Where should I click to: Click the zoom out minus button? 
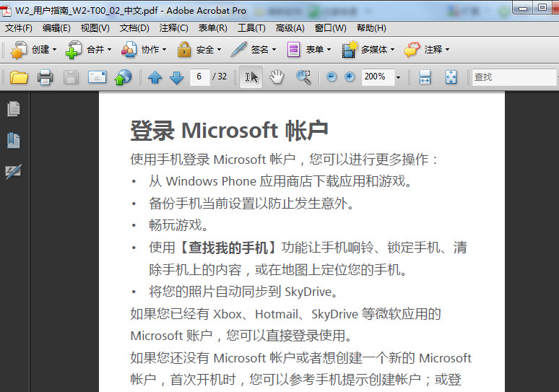pyautogui.click(x=331, y=77)
